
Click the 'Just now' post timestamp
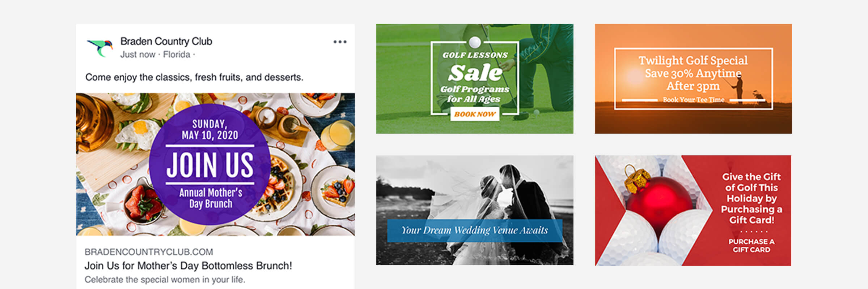click(137, 55)
